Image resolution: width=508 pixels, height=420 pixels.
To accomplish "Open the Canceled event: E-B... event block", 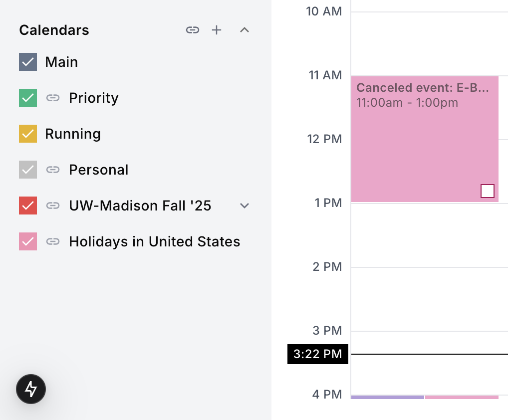I will click(424, 140).
